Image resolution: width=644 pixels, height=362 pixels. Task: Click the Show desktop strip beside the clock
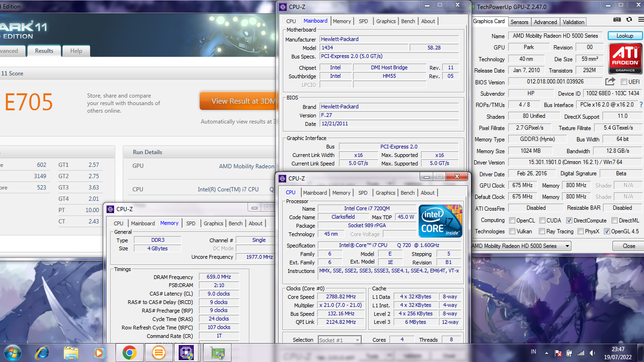tap(641, 353)
